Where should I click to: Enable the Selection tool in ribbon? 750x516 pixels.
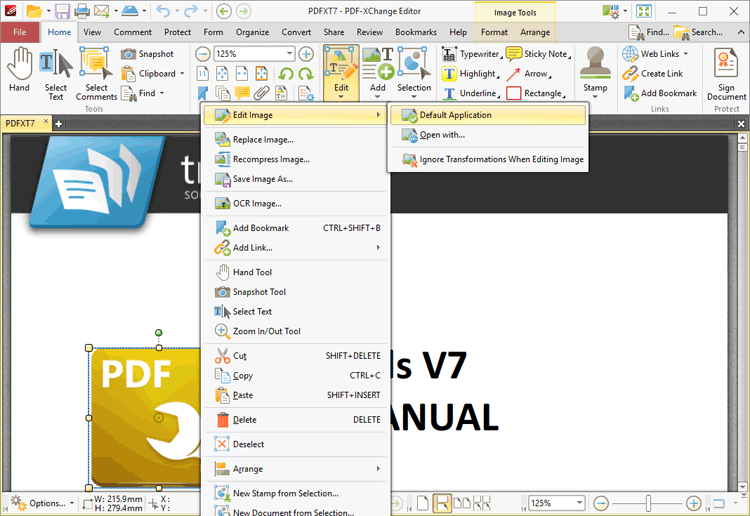click(414, 73)
